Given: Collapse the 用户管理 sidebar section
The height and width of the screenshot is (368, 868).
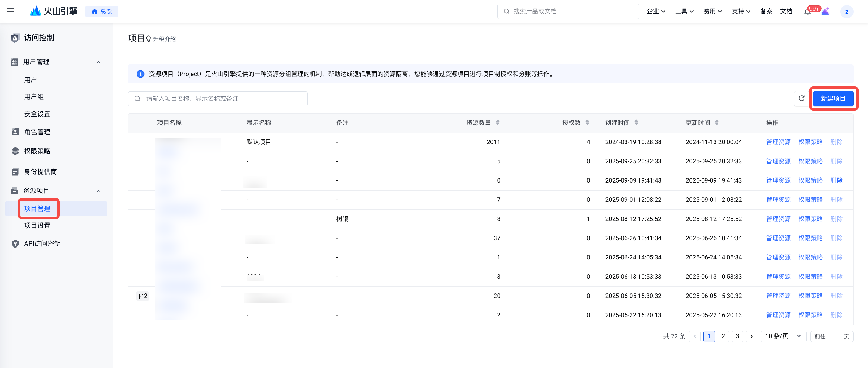Looking at the screenshot, I should (x=98, y=62).
